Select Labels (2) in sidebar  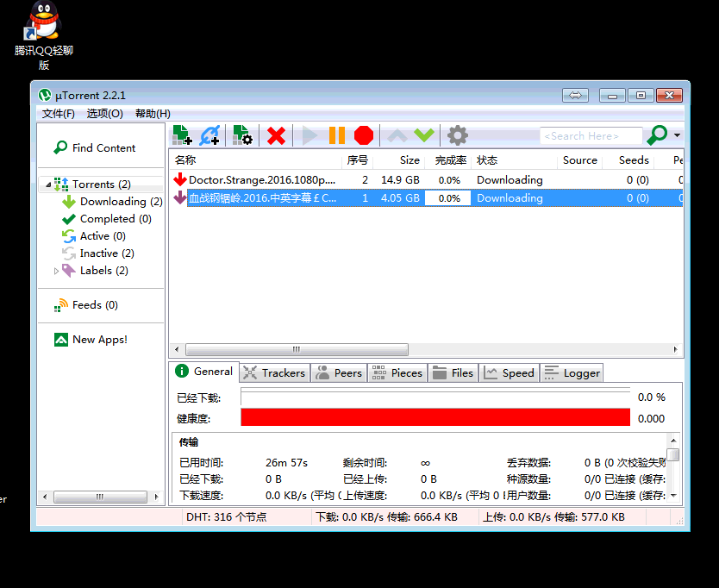(x=96, y=271)
